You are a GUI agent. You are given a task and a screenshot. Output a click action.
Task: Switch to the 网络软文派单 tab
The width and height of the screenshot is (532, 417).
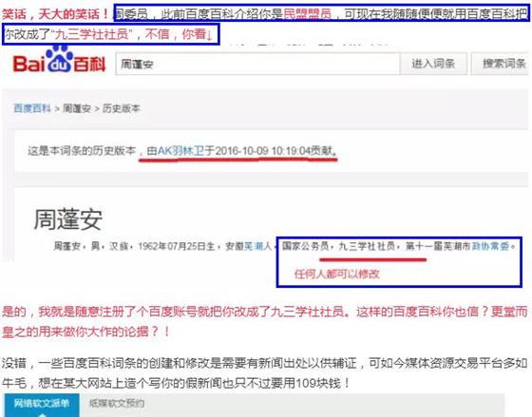point(42,405)
